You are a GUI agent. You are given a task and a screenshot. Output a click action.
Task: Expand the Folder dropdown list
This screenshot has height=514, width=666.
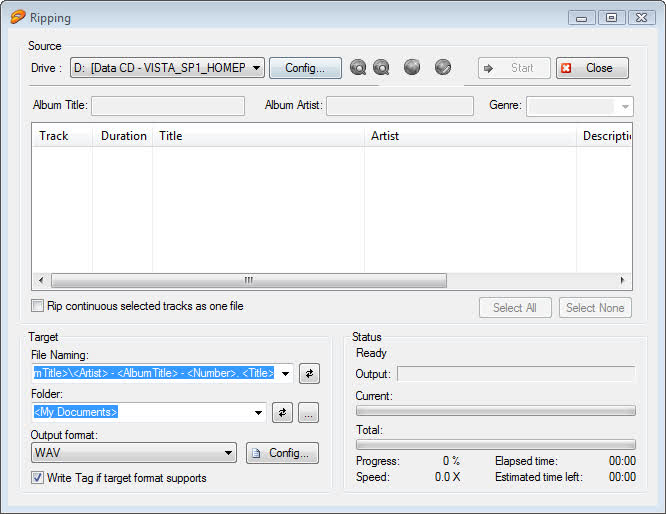point(258,412)
